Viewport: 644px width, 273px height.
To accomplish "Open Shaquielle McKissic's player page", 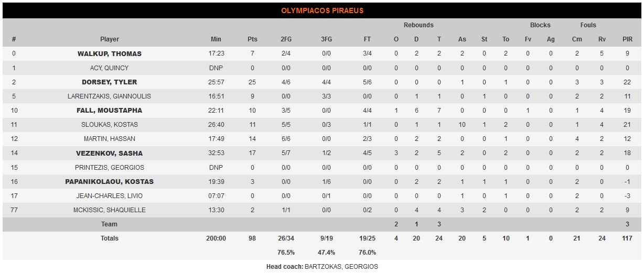I will [x=109, y=210].
